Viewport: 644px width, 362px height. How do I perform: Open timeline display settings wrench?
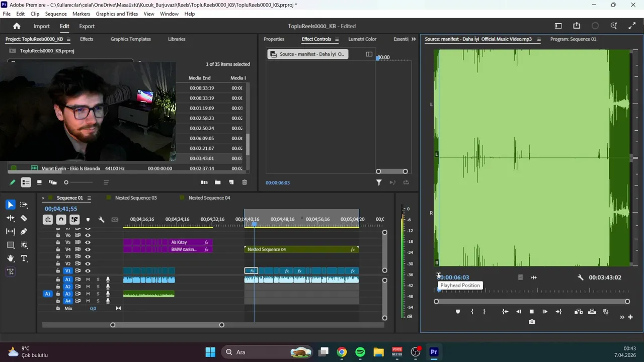click(101, 219)
